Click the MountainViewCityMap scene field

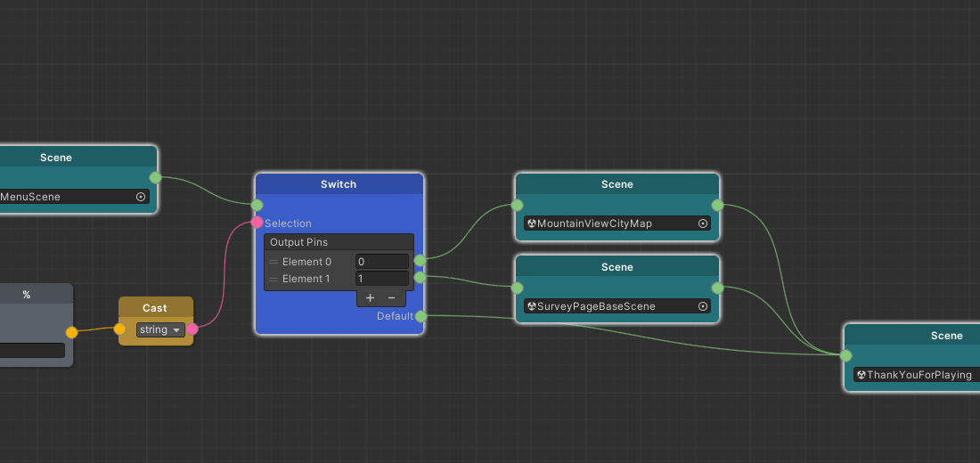point(617,223)
